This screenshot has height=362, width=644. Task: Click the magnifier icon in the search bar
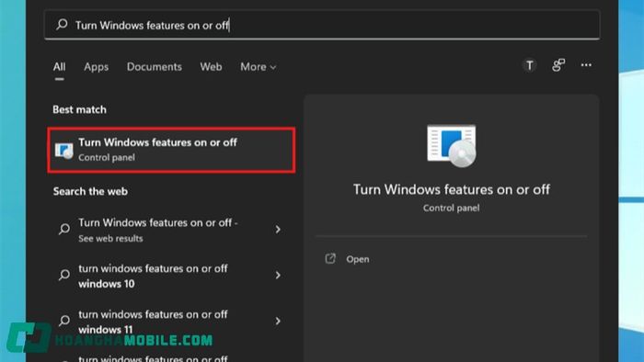pos(62,25)
